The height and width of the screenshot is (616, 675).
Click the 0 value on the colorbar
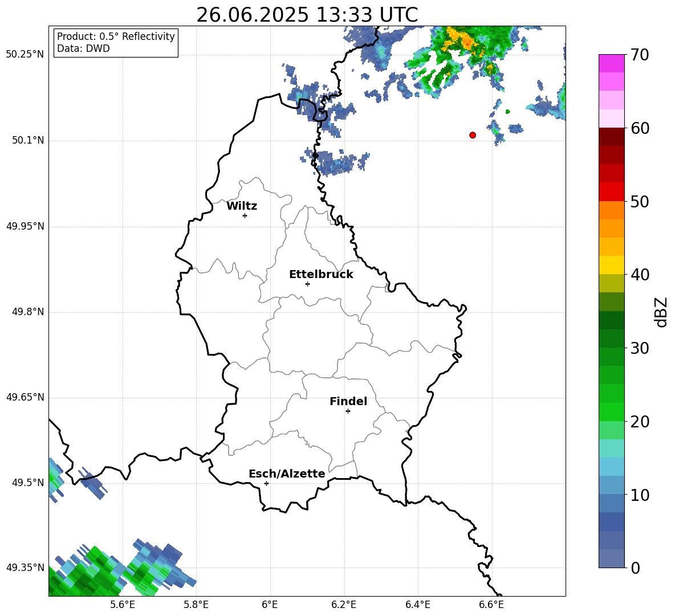[x=635, y=568]
